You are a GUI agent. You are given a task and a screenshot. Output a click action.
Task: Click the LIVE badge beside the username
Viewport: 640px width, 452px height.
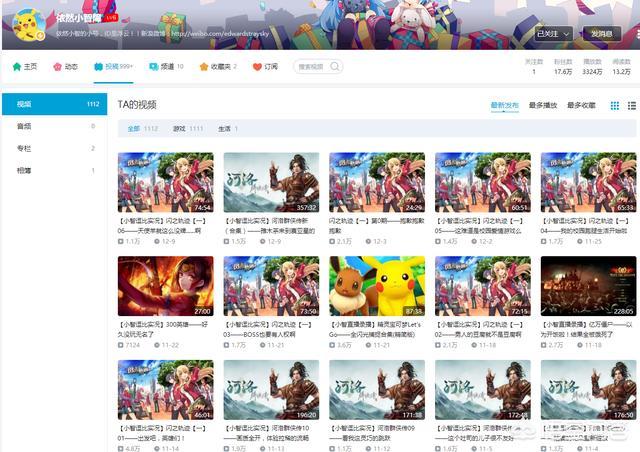coord(111,18)
